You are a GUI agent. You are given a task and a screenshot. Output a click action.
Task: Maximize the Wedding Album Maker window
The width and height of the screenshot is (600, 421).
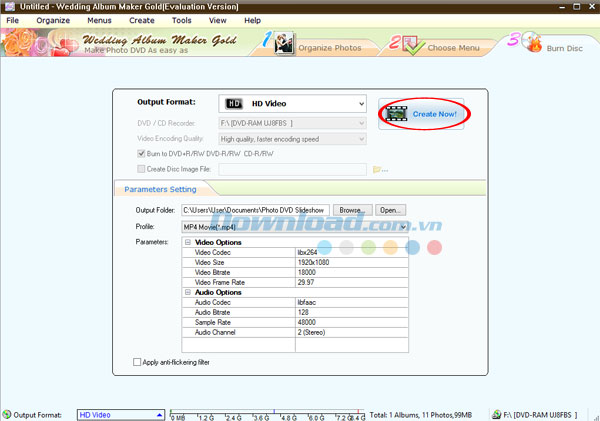click(x=577, y=7)
